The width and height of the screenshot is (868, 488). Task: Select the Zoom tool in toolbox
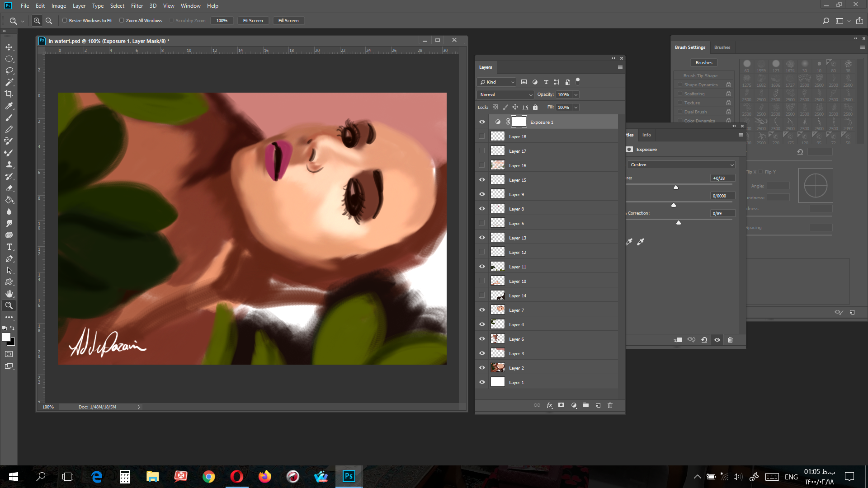(9, 305)
